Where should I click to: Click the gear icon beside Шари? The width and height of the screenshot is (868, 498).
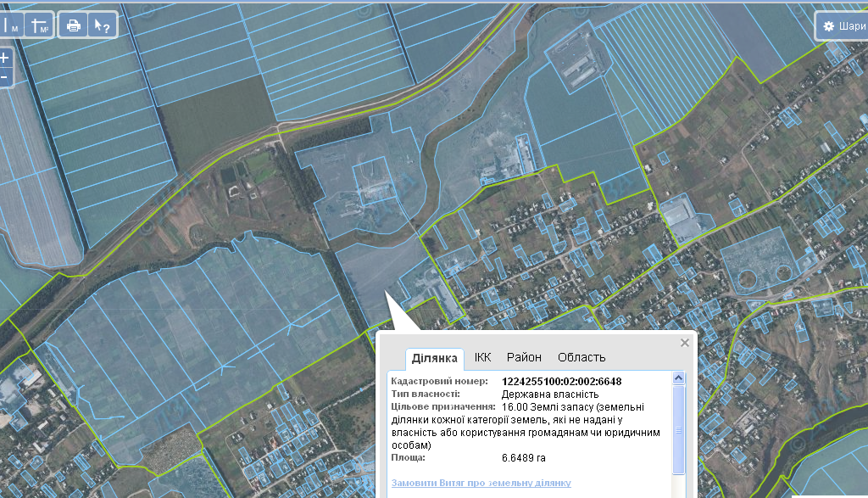tap(828, 26)
